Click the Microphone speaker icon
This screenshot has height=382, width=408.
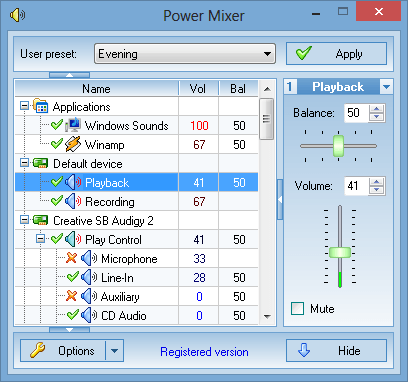[x=89, y=258]
